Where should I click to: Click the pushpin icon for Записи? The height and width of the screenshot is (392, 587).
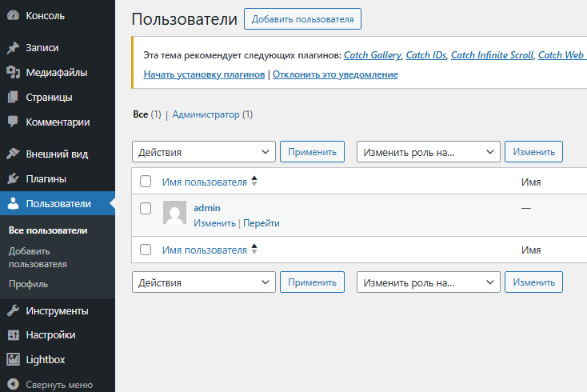[x=13, y=48]
